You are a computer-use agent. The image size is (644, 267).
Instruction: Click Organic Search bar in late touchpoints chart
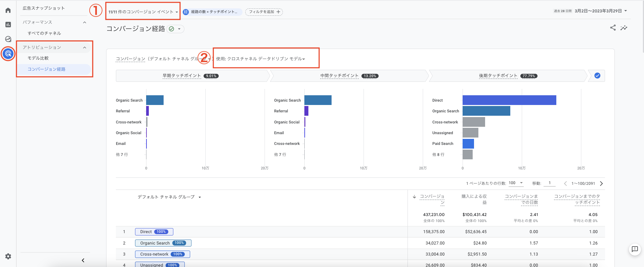[486, 111]
